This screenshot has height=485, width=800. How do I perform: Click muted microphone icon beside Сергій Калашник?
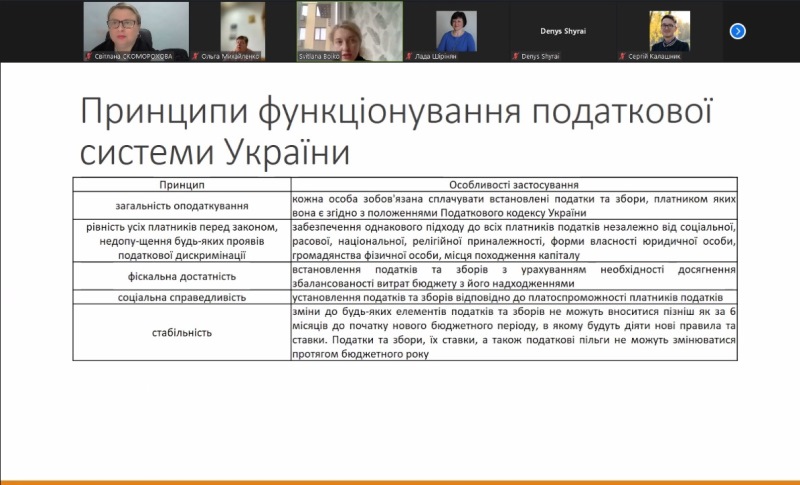click(x=622, y=56)
